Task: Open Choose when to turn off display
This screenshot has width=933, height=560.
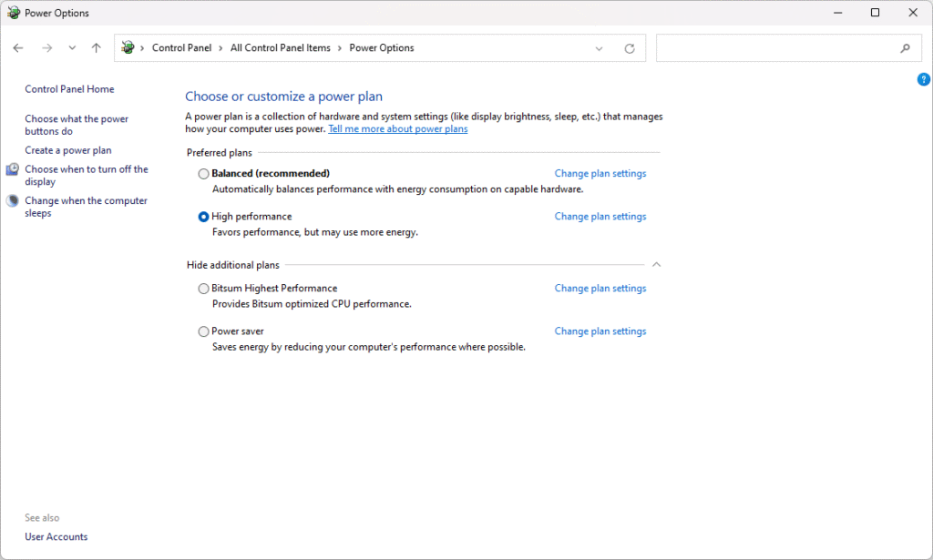Action: [x=87, y=176]
